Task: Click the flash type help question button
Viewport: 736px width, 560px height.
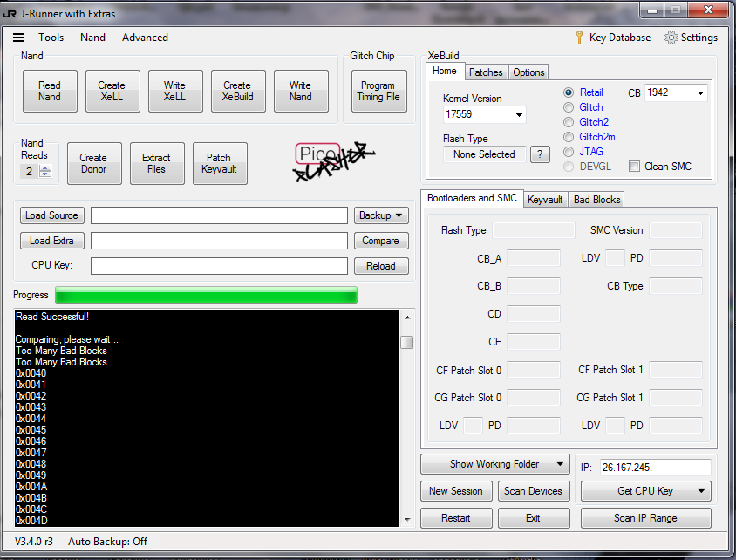Action: click(541, 154)
